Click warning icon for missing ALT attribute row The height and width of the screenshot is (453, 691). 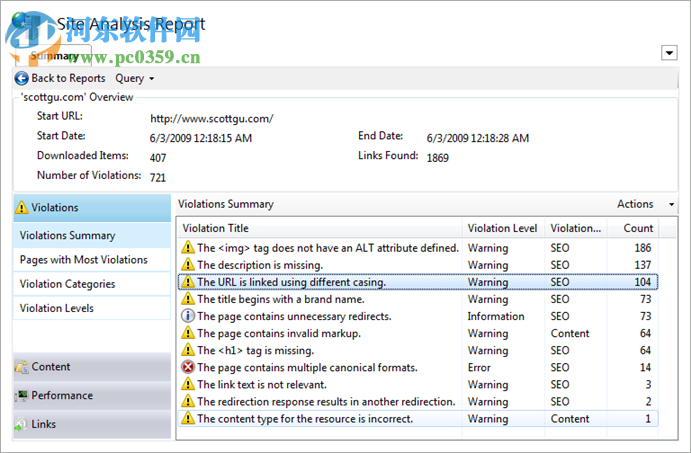point(188,248)
